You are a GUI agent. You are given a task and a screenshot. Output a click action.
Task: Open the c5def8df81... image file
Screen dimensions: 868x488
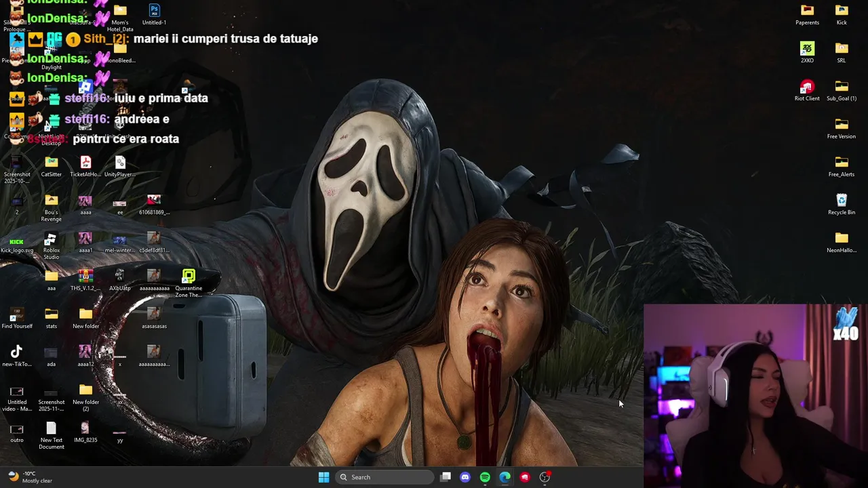click(x=154, y=238)
